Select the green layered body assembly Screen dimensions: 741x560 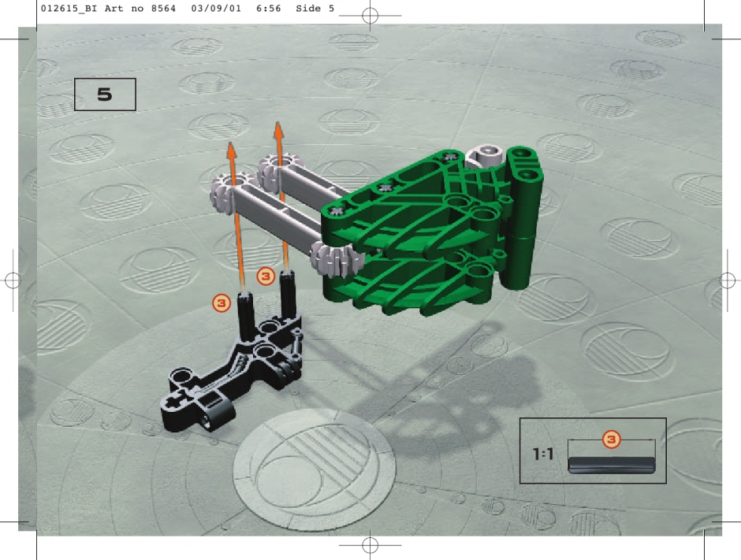431,232
